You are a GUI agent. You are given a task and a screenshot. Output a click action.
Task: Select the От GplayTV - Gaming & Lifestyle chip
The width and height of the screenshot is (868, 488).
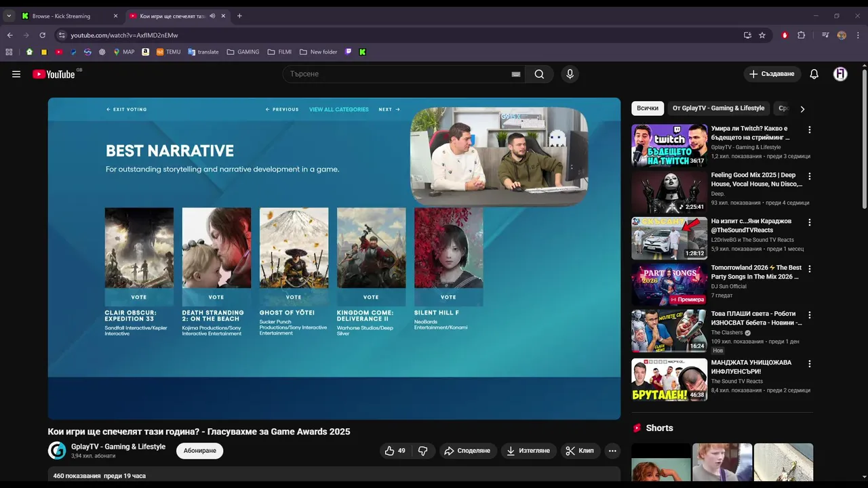point(718,108)
